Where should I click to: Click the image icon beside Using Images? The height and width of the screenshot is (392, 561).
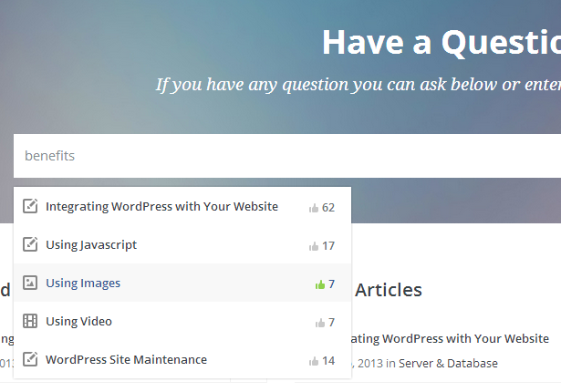coord(30,284)
